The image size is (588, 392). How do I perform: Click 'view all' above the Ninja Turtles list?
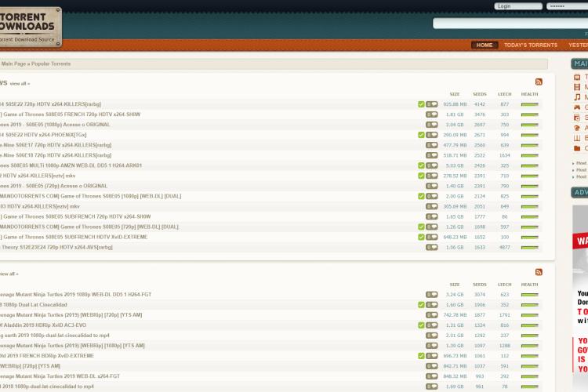coord(9,274)
